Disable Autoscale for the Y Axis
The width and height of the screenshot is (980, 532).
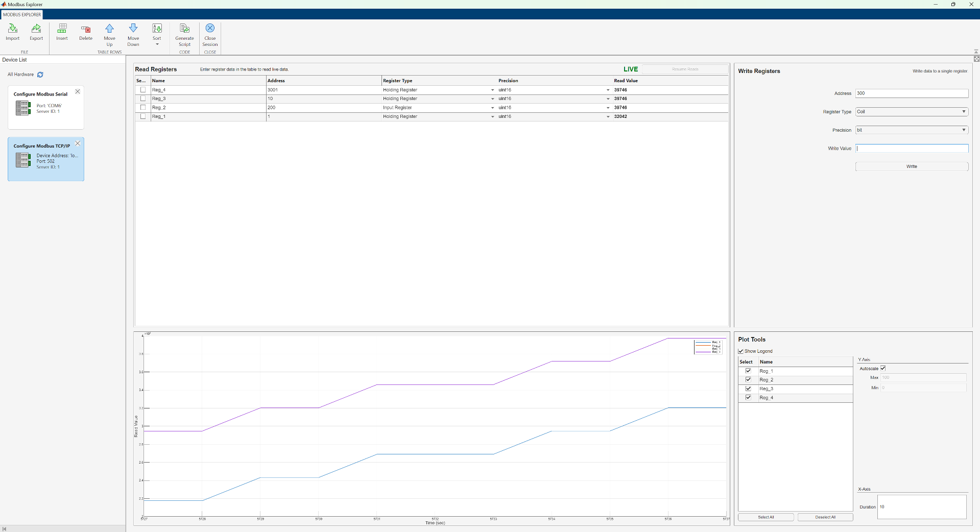click(883, 368)
